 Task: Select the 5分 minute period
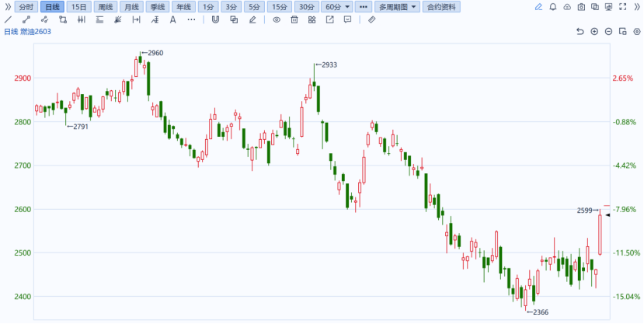coord(254,6)
